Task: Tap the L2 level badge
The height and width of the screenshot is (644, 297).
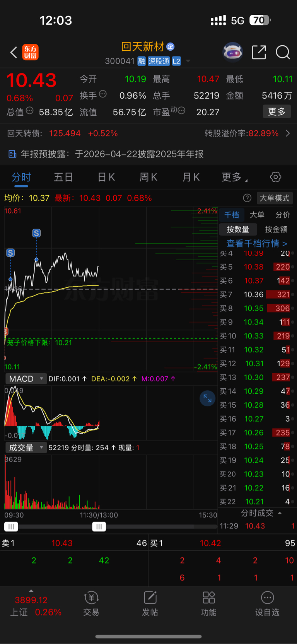Action: 176,61
